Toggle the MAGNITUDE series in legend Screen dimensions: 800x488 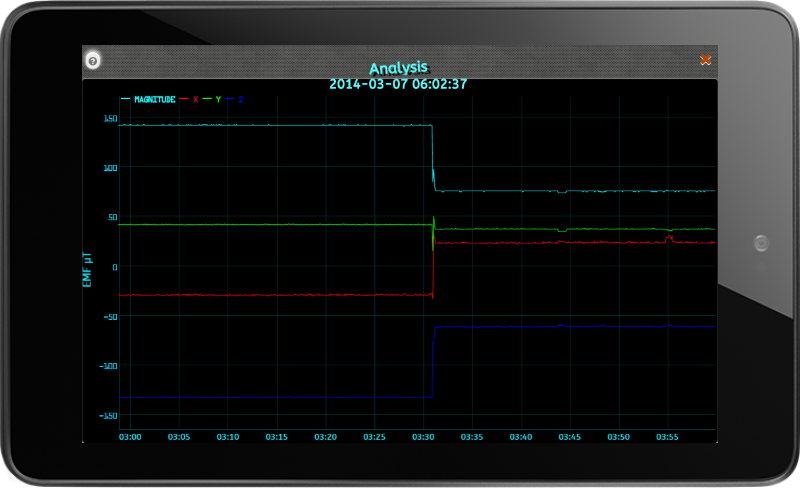148,99
